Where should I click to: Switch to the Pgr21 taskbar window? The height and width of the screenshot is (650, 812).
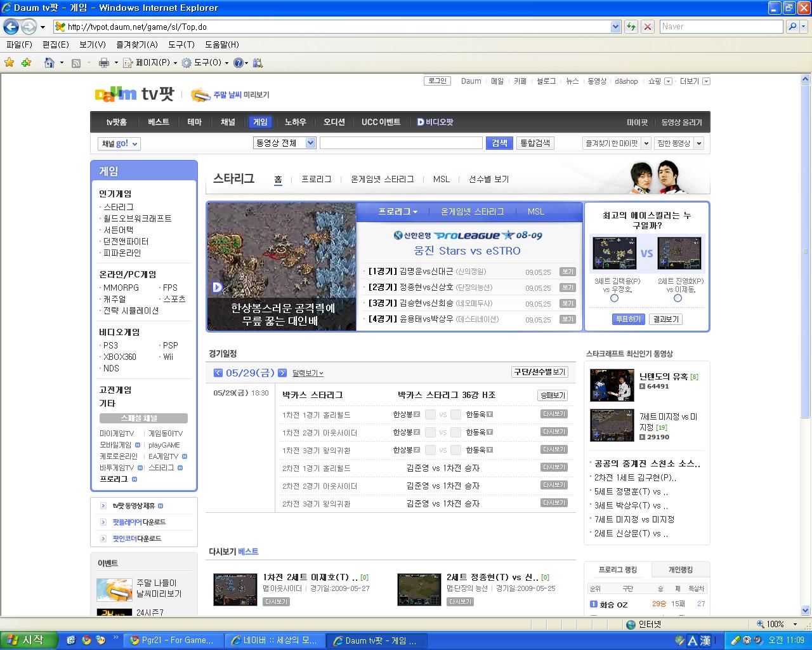tap(173, 640)
